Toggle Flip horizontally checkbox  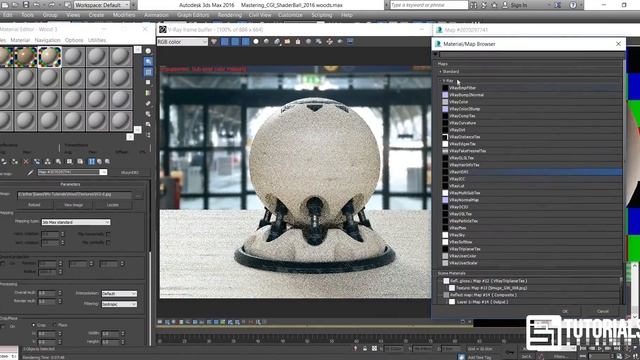pos(108,234)
